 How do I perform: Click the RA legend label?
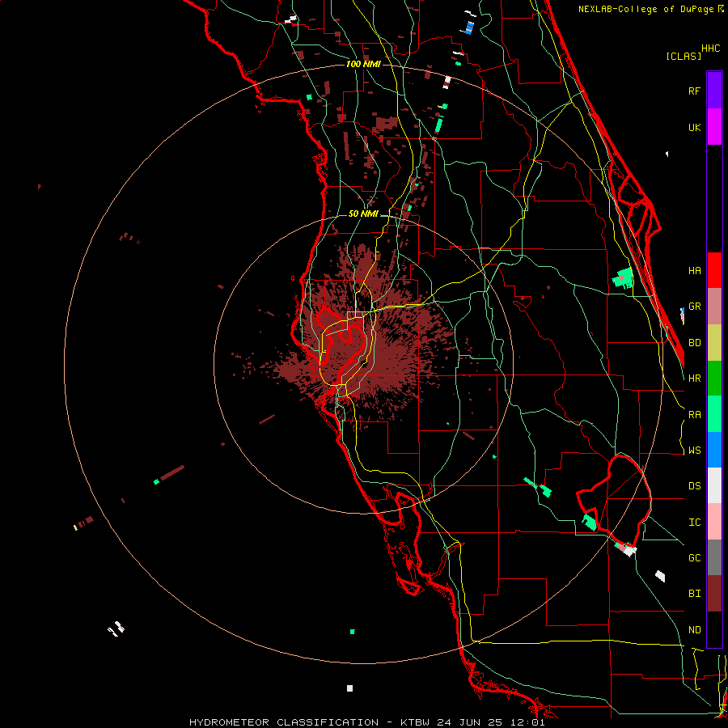click(x=694, y=415)
